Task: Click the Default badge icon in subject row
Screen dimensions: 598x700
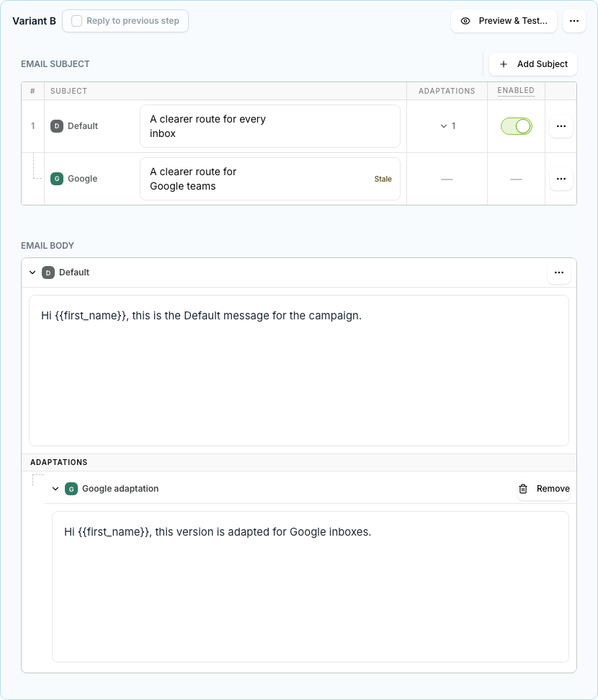Action: (57, 126)
